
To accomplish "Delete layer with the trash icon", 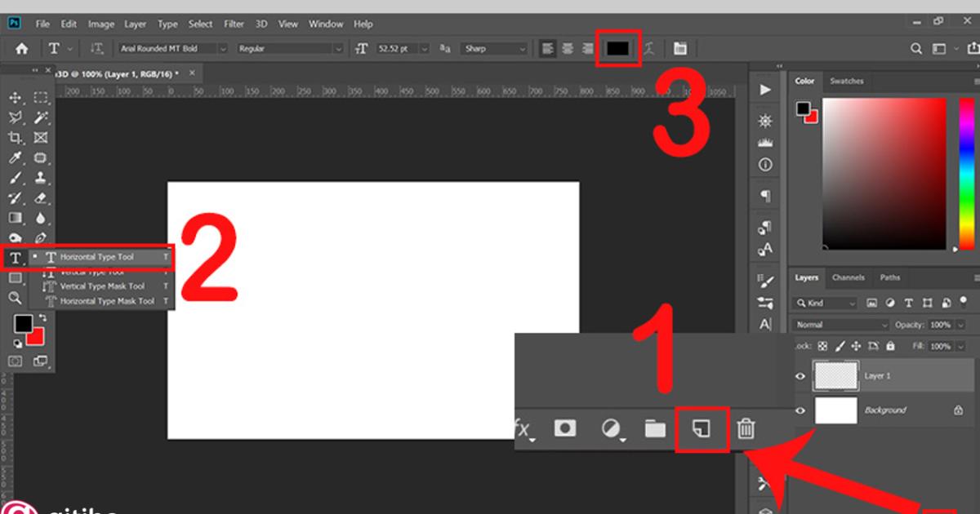I will tap(746, 428).
